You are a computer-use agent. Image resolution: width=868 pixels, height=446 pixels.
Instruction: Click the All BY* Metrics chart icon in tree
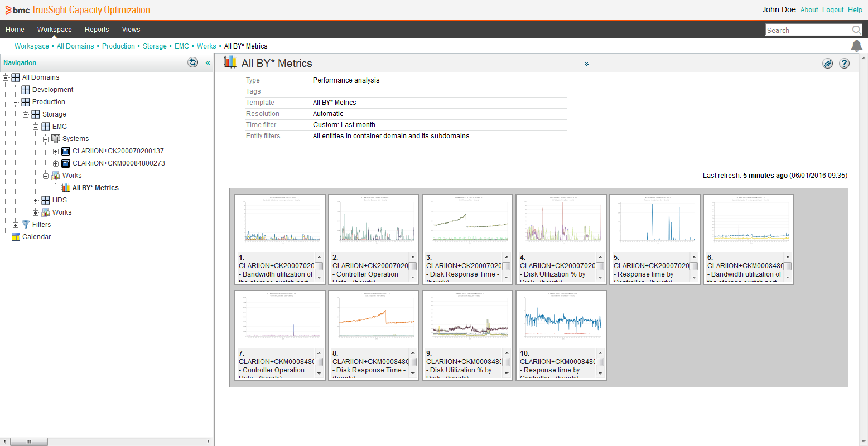tap(66, 188)
